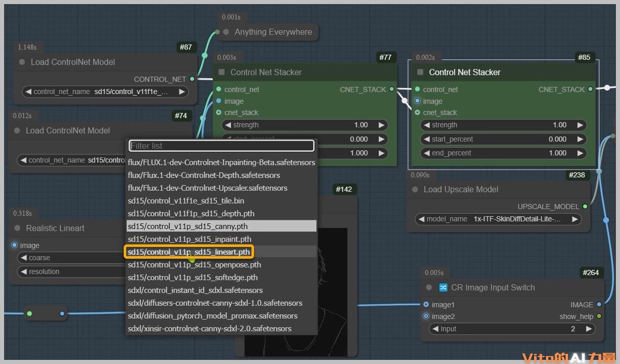Select next control_net_name on node #87 with right arrow
This screenshot has height=364, width=620.
pos(181,92)
